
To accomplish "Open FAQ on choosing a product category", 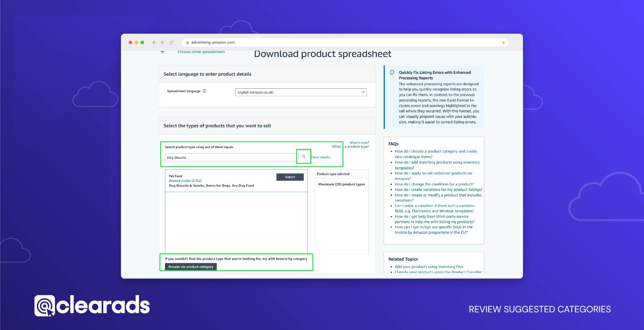I will (x=436, y=154).
